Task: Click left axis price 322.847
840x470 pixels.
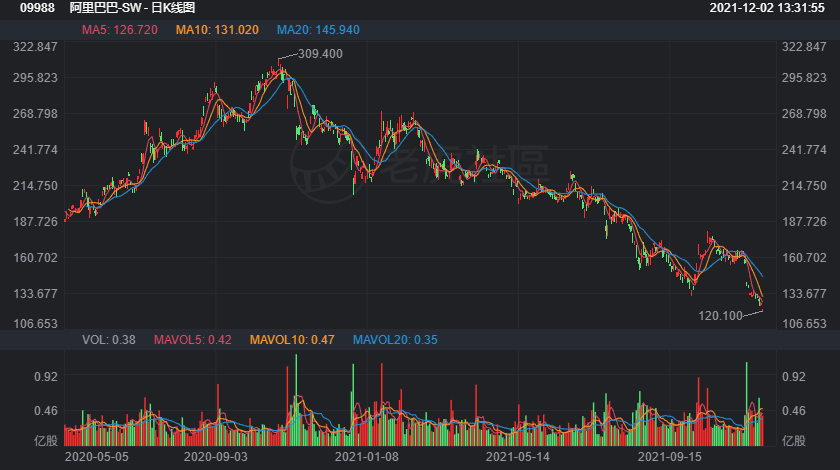Action: 35,47
